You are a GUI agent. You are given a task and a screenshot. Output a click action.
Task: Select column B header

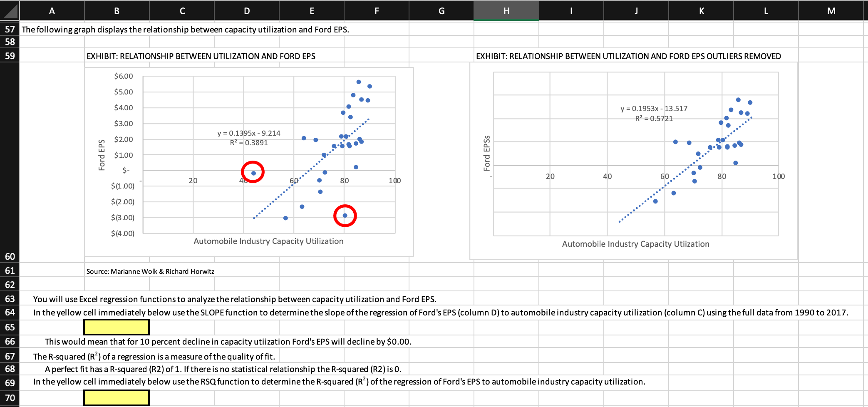tap(117, 11)
